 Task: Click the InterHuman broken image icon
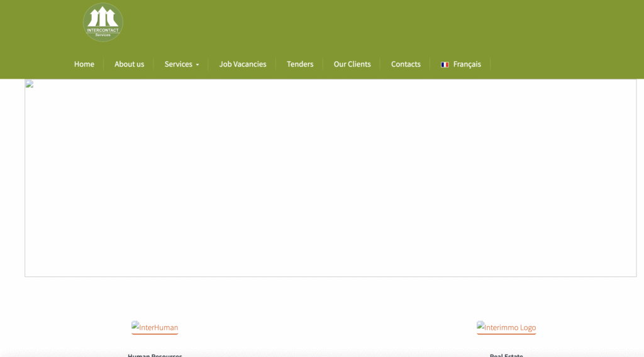[x=135, y=325]
